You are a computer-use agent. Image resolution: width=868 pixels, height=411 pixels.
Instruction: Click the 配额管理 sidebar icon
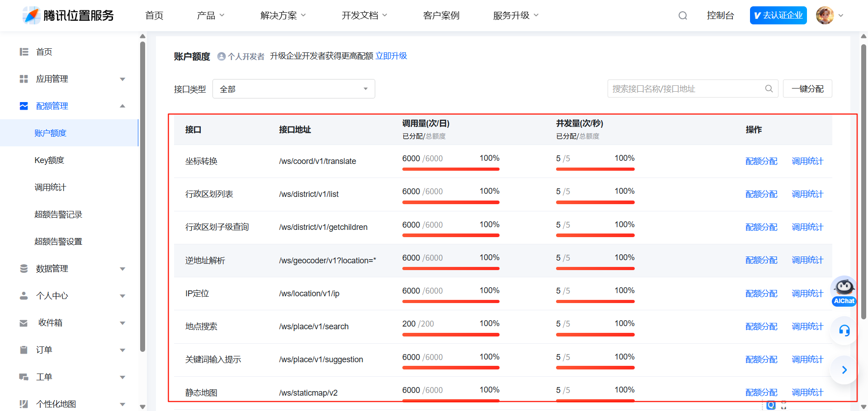pyautogui.click(x=24, y=106)
